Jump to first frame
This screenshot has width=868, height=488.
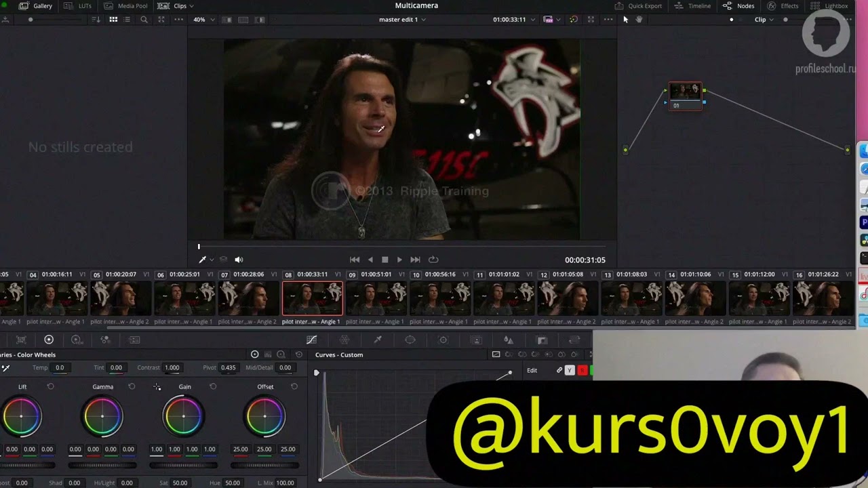click(355, 260)
